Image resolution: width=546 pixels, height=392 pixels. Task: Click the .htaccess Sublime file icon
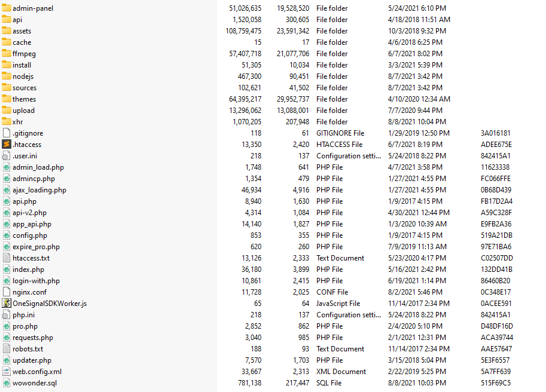tap(7, 145)
